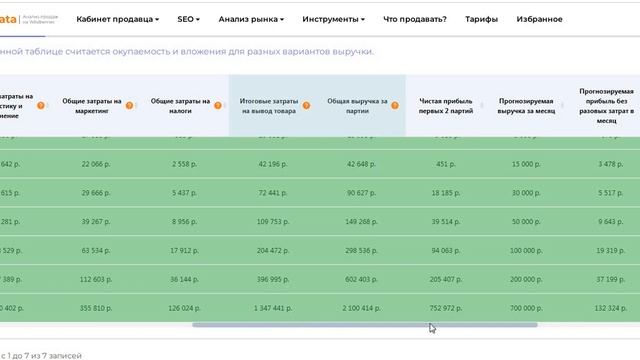Show help icon for Общая выручка за партии
The image size is (640, 360).
click(395, 106)
